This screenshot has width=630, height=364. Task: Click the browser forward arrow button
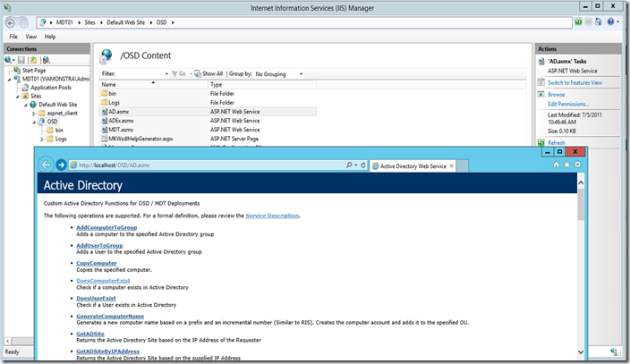point(61,165)
